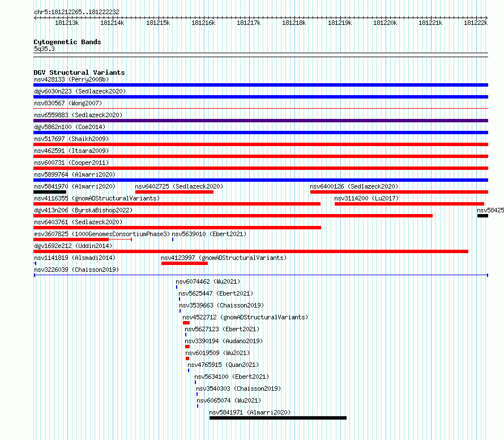The image size is (504, 440).
Task: Click the nsv5627123 (Ebert2021) label
Action: tap(222, 329)
